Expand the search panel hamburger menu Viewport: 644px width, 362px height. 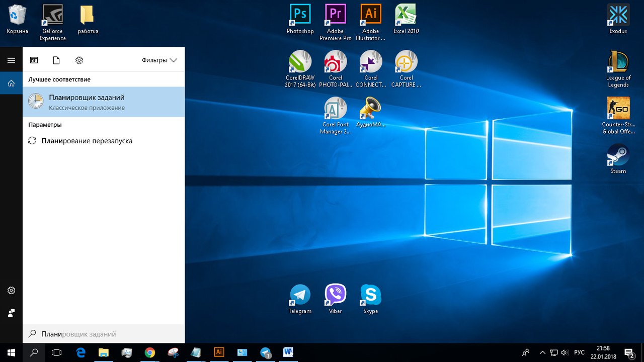pyautogui.click(x=11, y=60)
